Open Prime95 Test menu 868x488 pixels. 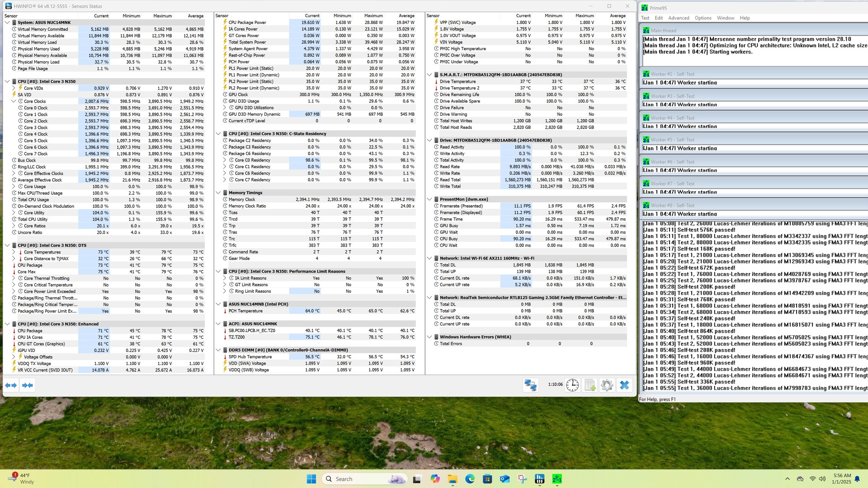[x=645, y=18]
